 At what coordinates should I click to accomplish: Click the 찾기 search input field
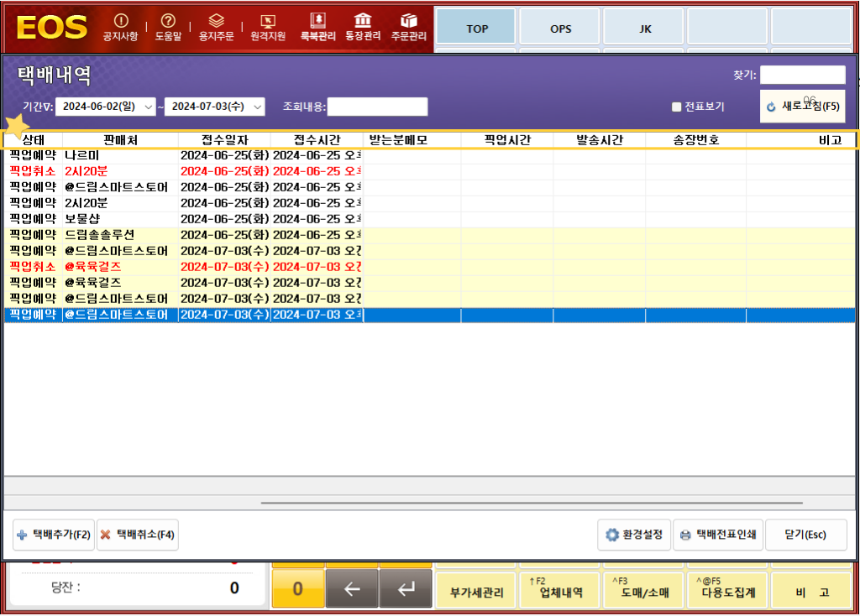tap(802, 75)
